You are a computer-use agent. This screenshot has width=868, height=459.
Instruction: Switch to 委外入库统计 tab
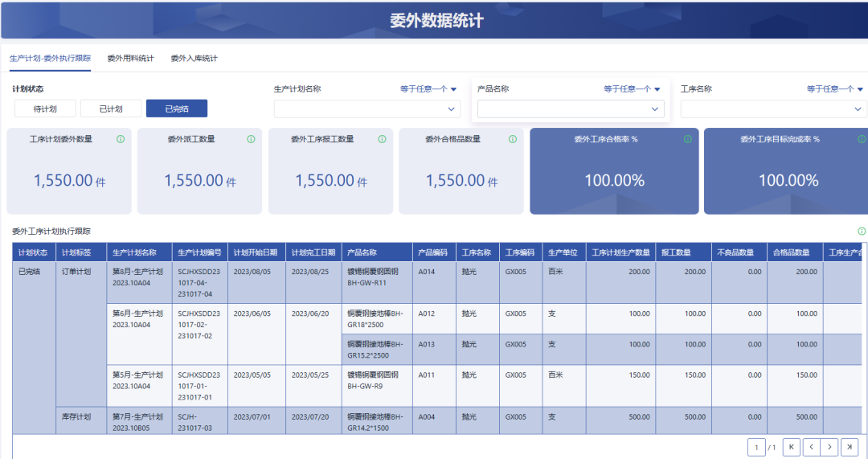click(x=194, y=59)
